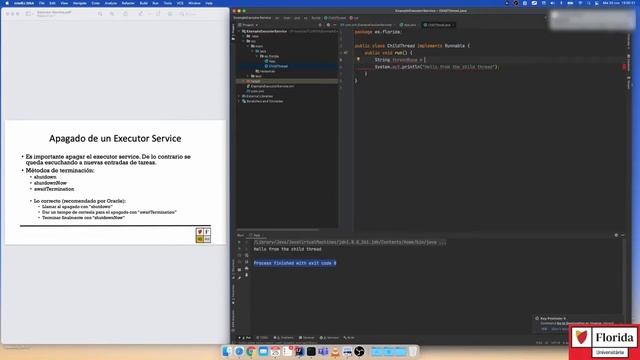Click the Rerun icon in Run panel
The image size is (640, 360).
(239, 242)
